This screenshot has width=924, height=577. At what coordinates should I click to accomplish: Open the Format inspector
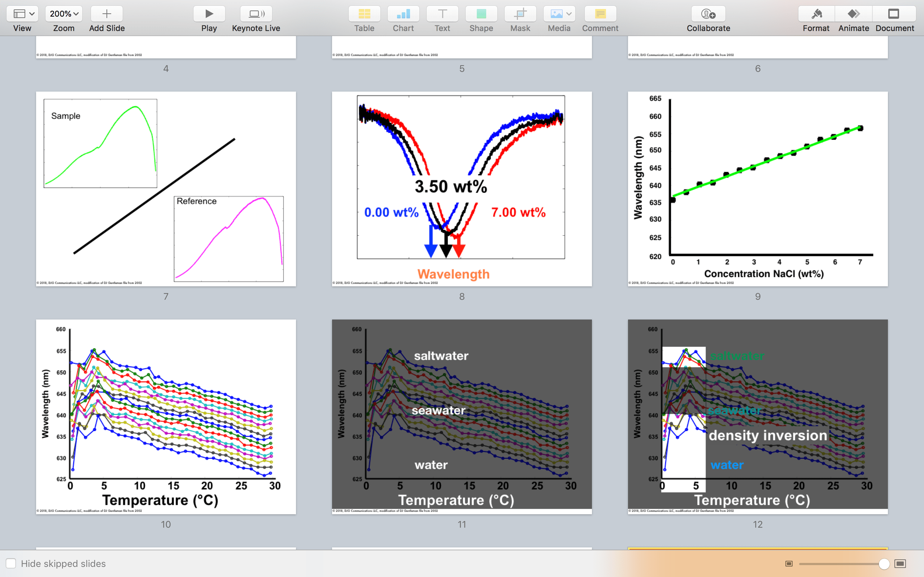(816, 14)
